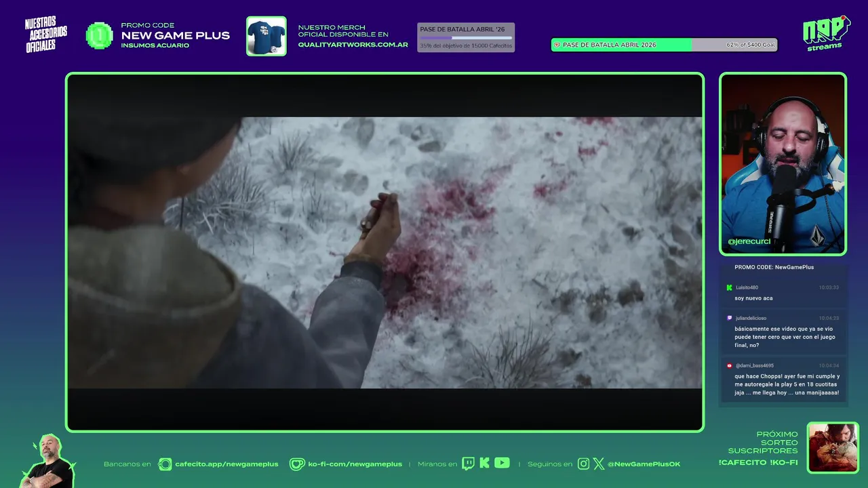Click 'Miranos en' label
The height and width of the screenshot is (488, 868).
[x=437, y=464]
